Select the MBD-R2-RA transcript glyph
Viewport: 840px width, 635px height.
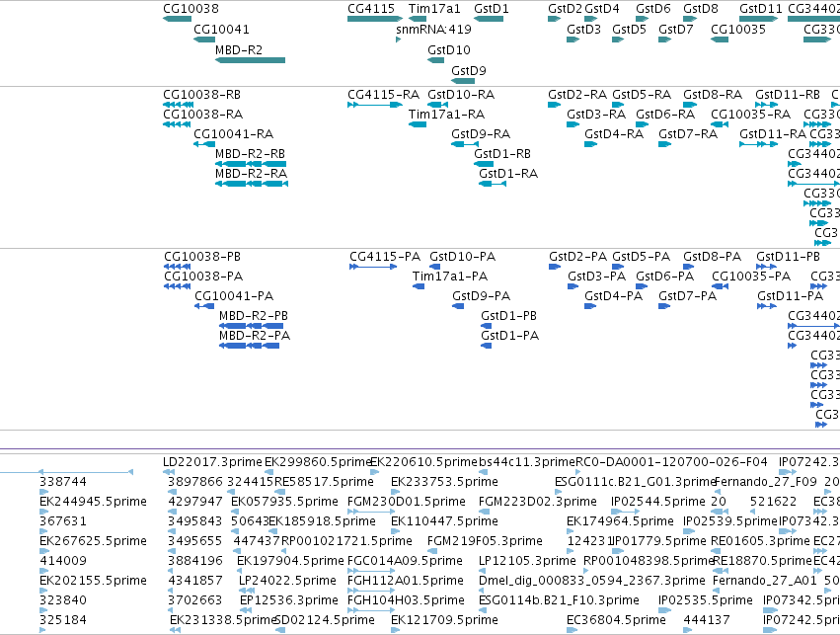tap(252, 184)
